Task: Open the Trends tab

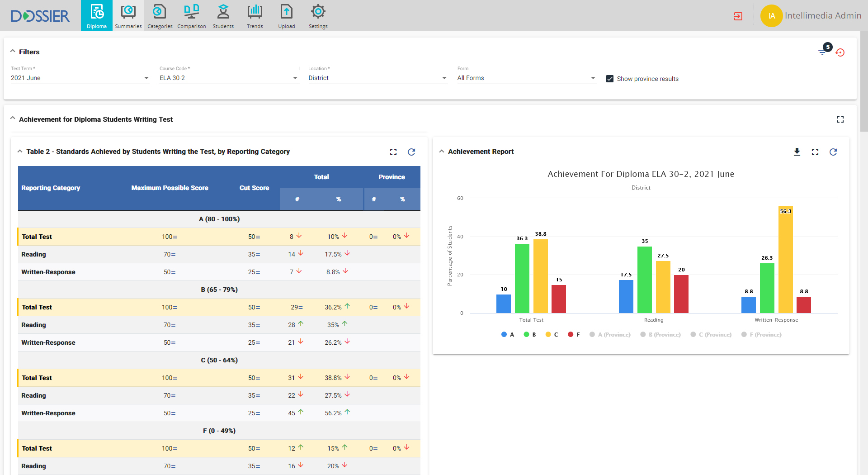Action: coord(255,16)
